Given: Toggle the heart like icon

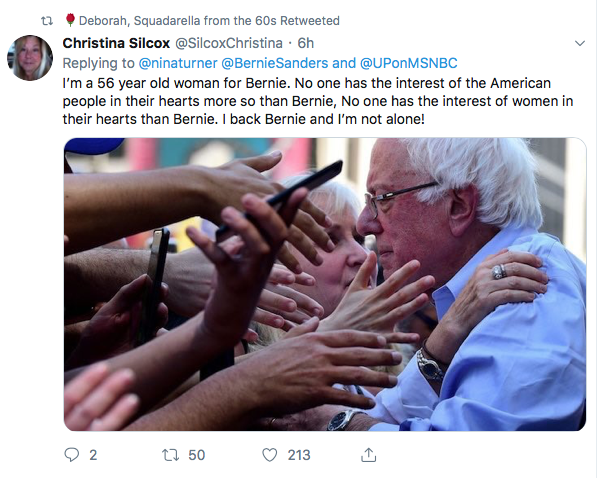Looking at the screenshot, I should coord(268,455).
